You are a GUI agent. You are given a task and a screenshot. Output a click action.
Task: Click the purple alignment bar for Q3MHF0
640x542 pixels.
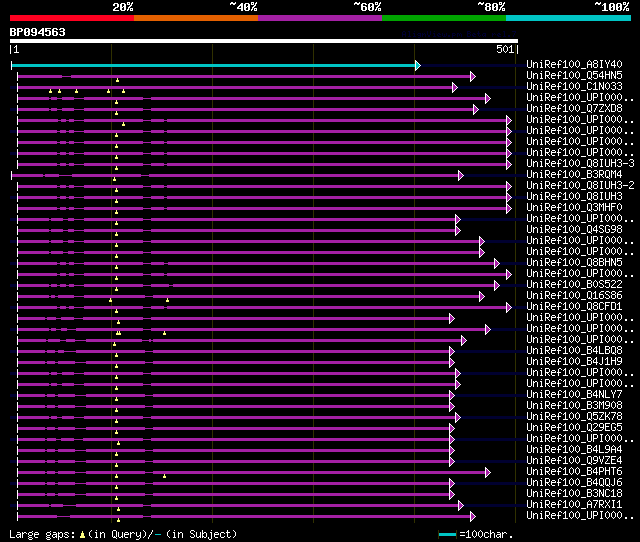(x=262, y=209)
